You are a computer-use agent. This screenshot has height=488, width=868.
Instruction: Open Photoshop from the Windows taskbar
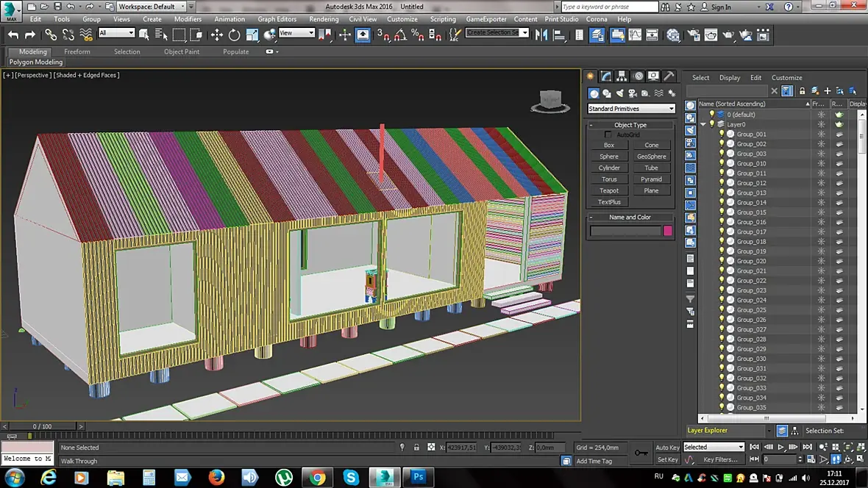[x=417, y=478]
